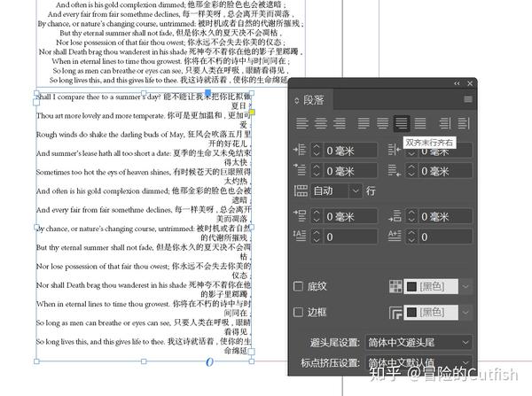Select the left align paragraph icon
This screenshot has width=532, height=396.
click(x=302, y=123)
